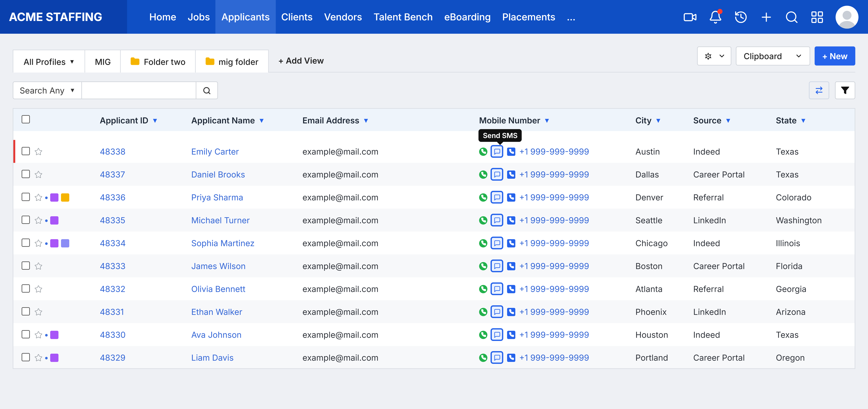This screenshot has width=868, height=409.
Task: Focus the applicant search text field
Action: click(139, 90)
